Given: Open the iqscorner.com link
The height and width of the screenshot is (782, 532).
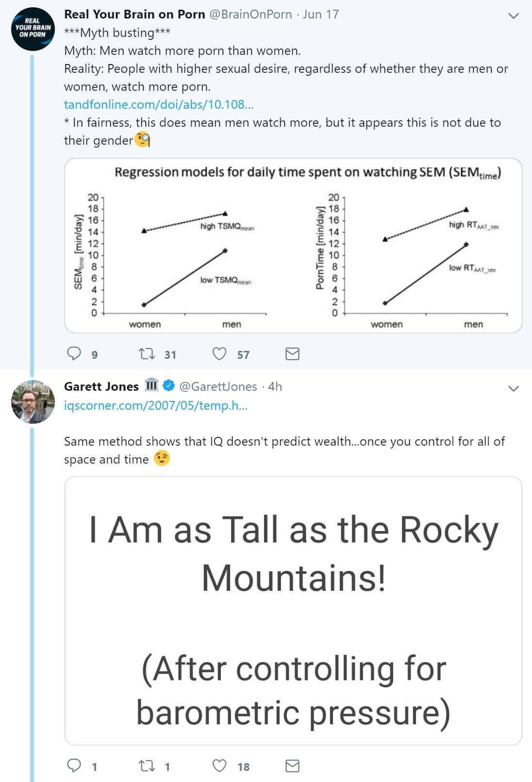Looking at the screenshot, I should click(x=156, y=405).
